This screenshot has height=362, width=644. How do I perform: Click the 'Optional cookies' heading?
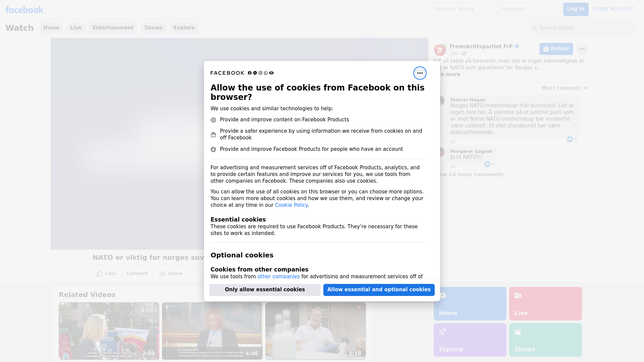pyautogui.click(x=242, y=255)
